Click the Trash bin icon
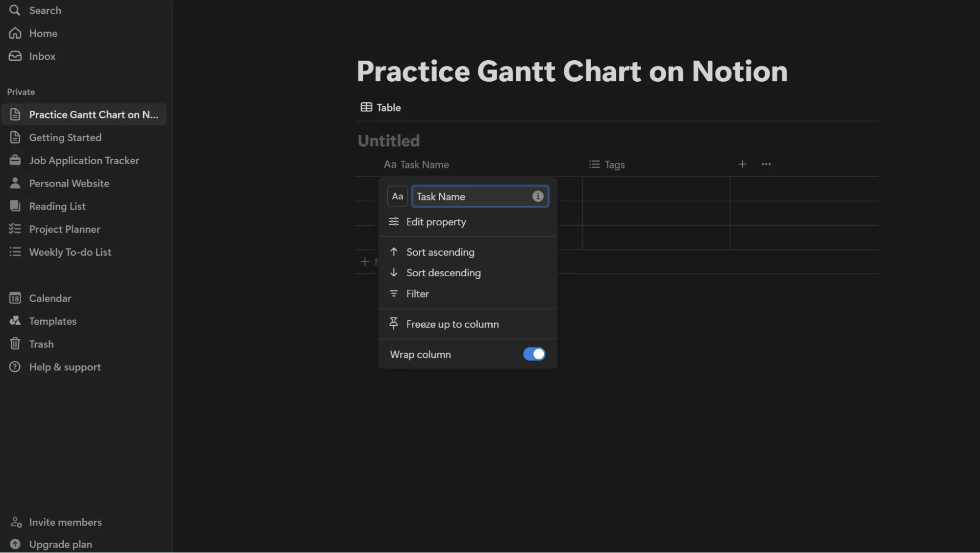 pyautogui.click(x=15, y=344)
